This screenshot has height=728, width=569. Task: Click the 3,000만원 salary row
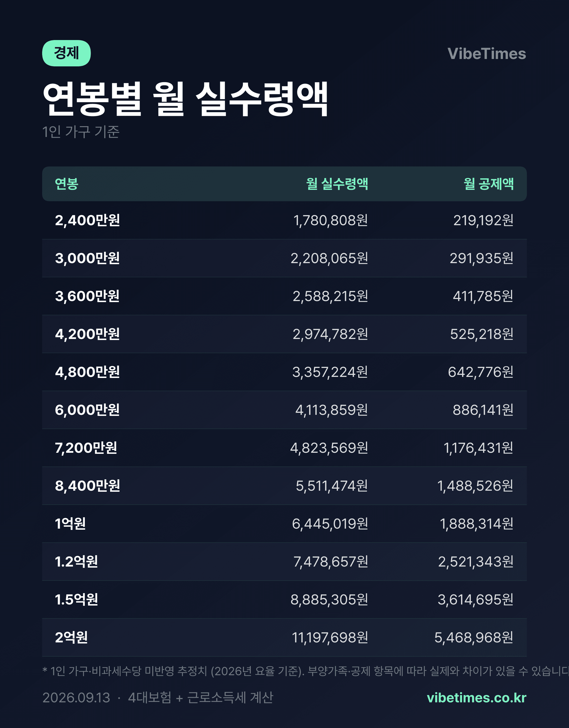284,258
